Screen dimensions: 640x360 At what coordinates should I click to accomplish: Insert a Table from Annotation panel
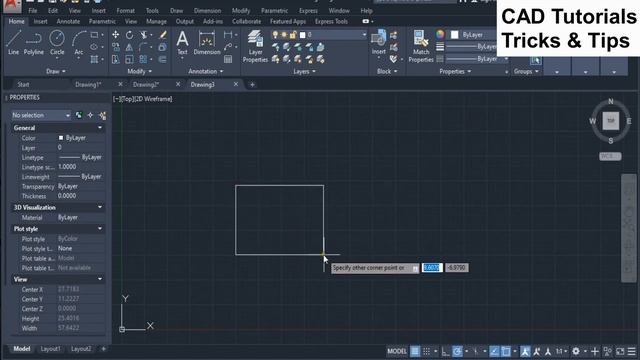(228, 60)
